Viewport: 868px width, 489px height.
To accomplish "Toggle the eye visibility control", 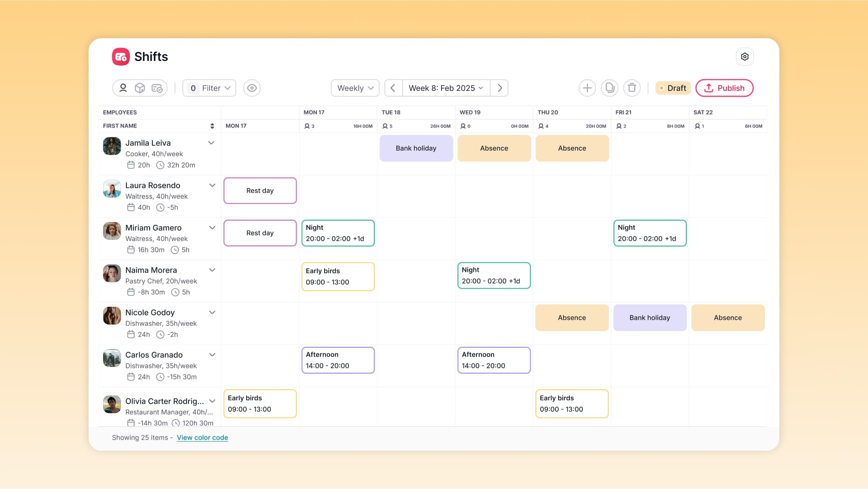I will (252, 88).
